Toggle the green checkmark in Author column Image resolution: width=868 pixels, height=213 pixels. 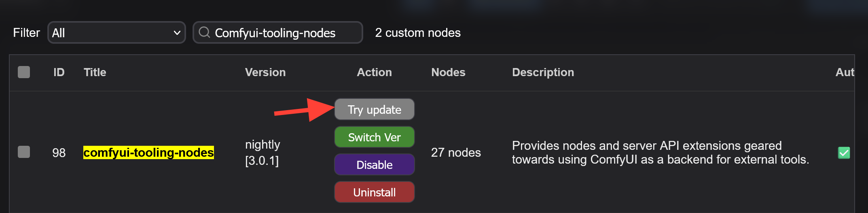pyautogui.click(x=844, y=153)
